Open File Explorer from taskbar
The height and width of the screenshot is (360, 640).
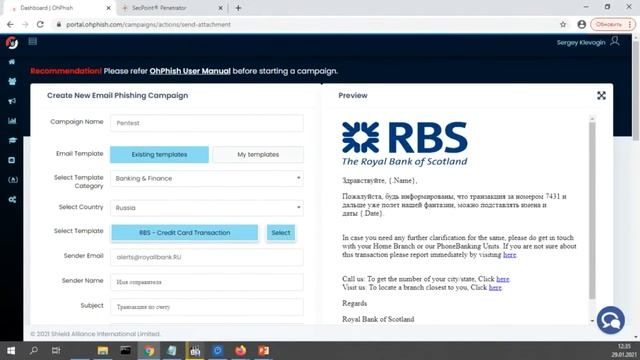pos(102,351)
